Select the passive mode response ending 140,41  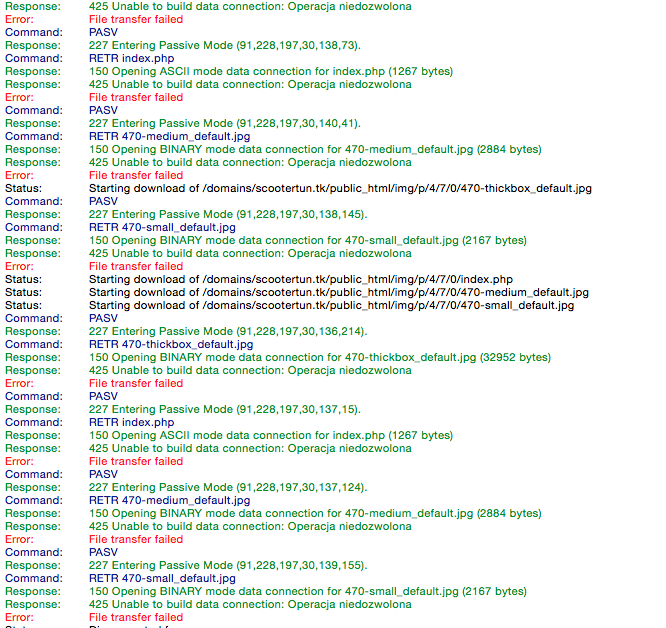(x=224, y=124)
